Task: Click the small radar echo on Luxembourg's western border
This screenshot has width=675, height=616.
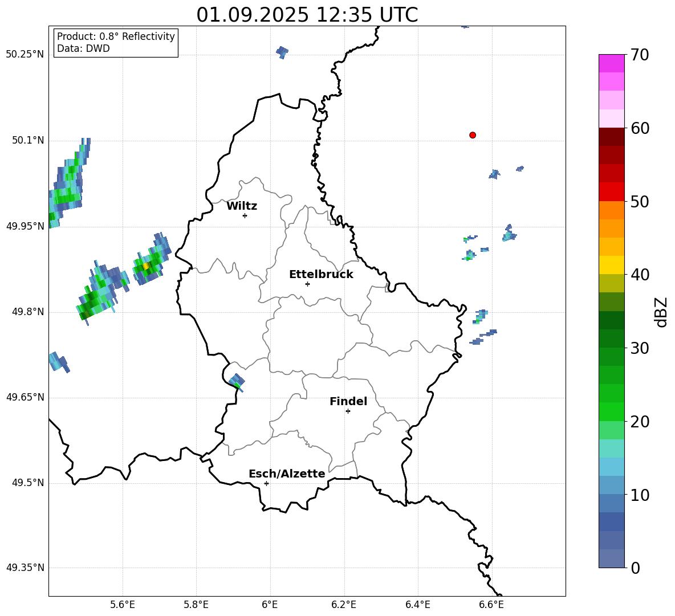Action: (237, 382)
